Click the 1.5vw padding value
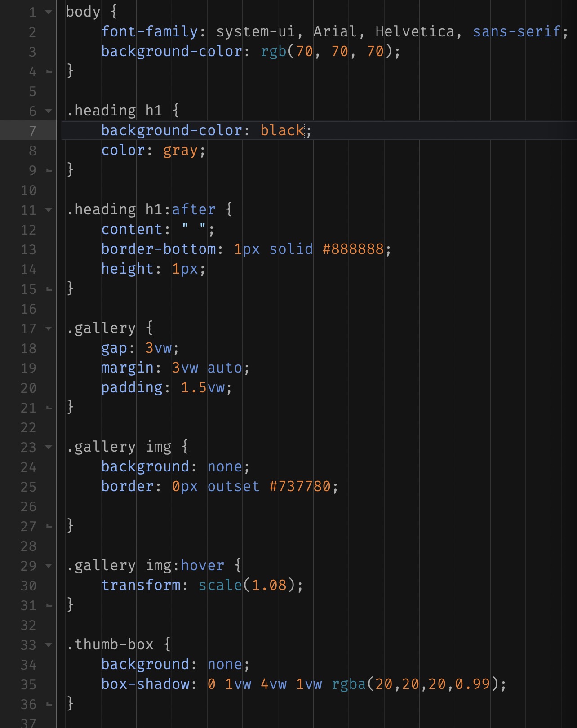 click(x=203, y=387)
